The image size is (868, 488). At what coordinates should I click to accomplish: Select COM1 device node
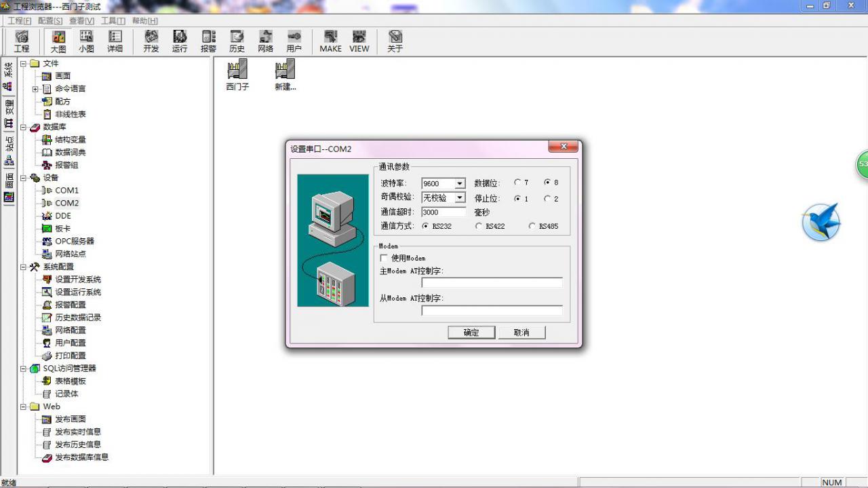click(66, 190)
